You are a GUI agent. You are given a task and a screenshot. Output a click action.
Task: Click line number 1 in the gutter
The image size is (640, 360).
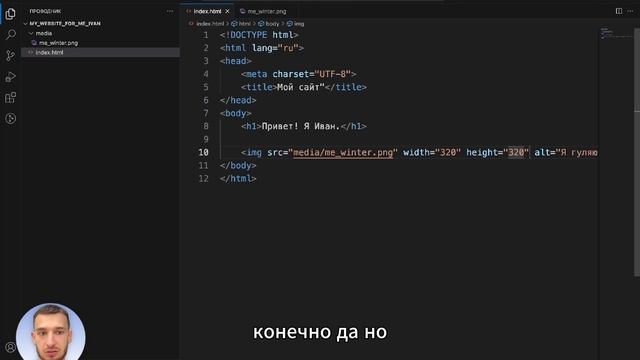click(206, 35)
